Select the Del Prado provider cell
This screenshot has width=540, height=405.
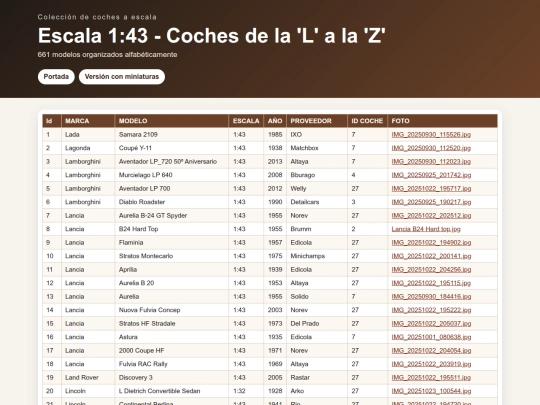click(317, 324)
